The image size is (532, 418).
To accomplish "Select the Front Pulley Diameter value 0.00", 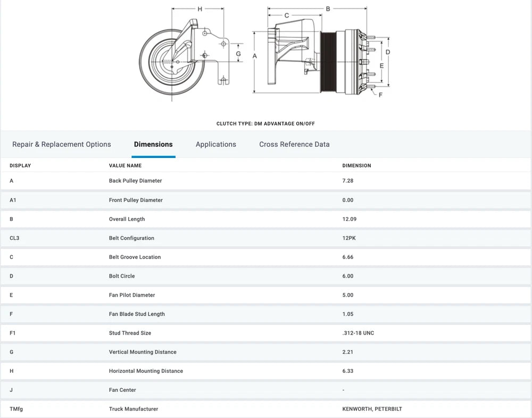I will click(348, 200).
